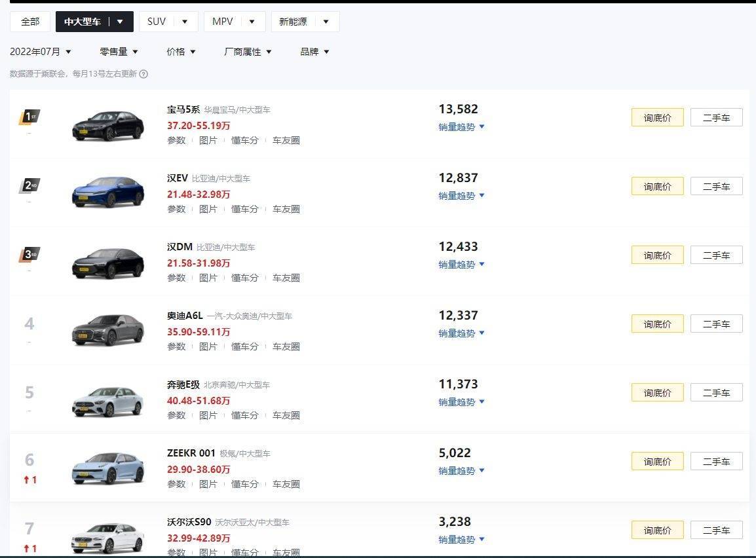Click 询底价 for 汉EV
756x558 pixels.
[x=657, y=186]
